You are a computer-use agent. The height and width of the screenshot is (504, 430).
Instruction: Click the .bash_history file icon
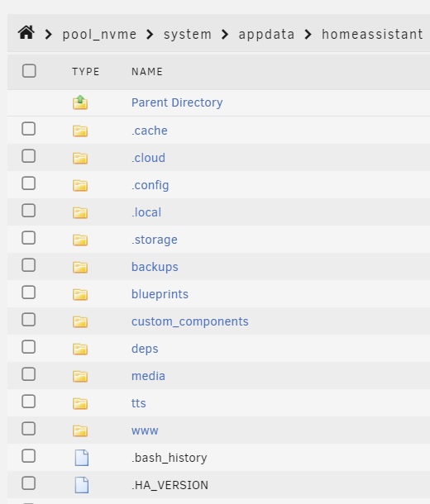82,458
